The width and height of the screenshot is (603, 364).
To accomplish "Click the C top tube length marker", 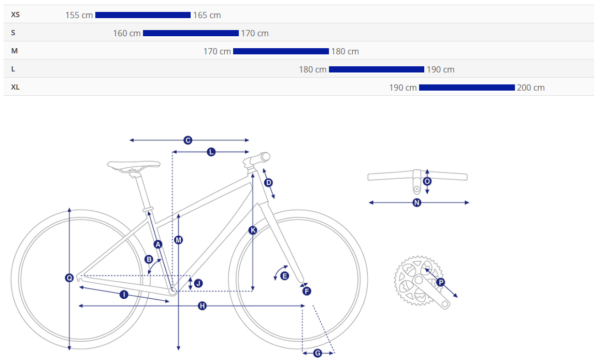I will click(188, 140).
